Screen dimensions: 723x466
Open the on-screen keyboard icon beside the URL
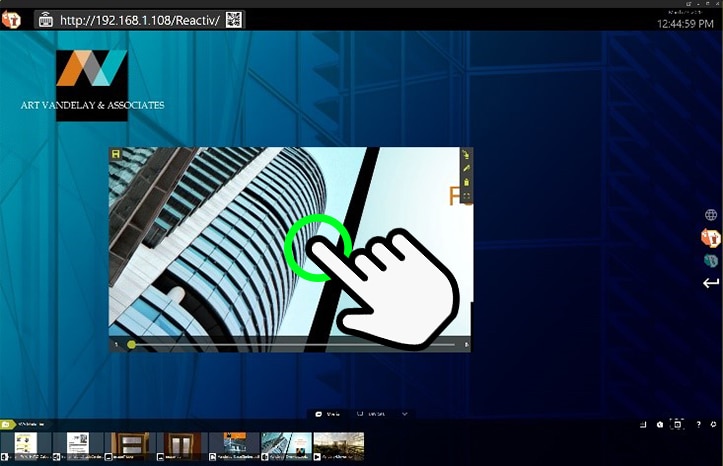[46, 20]
